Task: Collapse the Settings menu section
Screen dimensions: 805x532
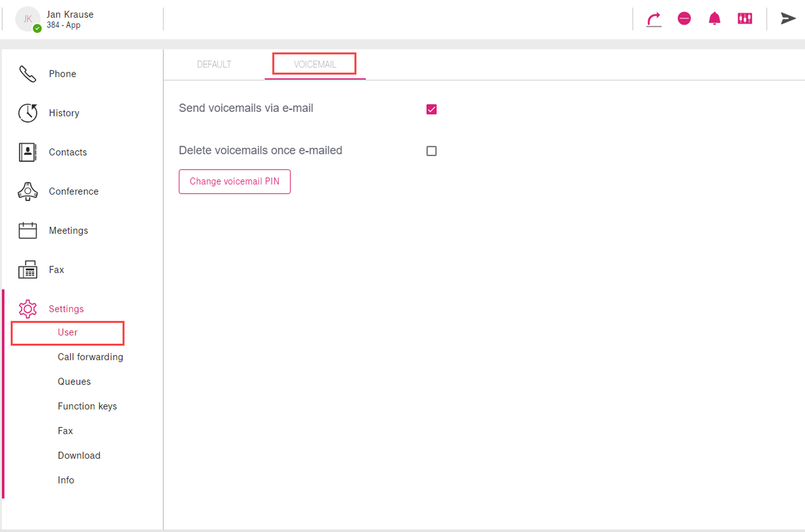Action: [x=66, y=309]
